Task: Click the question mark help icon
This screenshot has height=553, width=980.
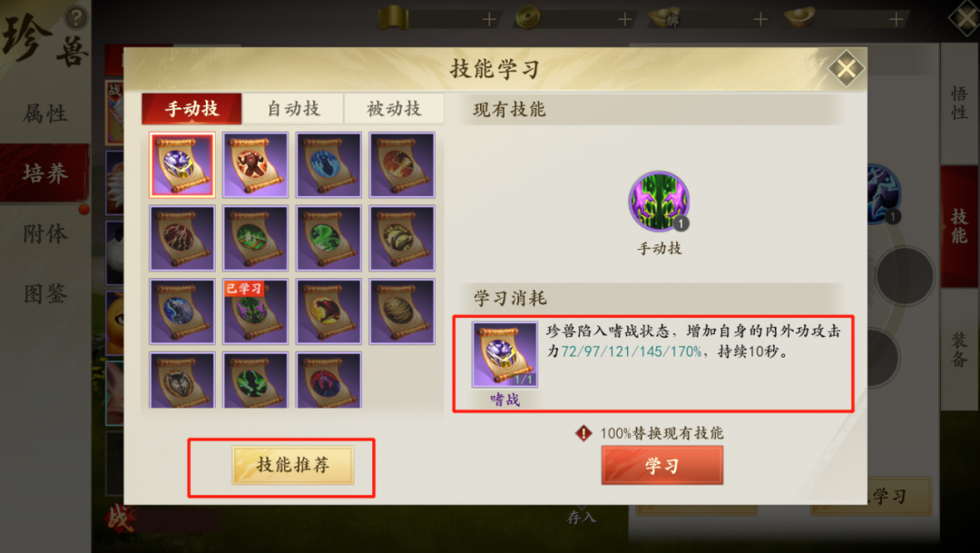Action: pyautogui.click(x=76, y=17)
